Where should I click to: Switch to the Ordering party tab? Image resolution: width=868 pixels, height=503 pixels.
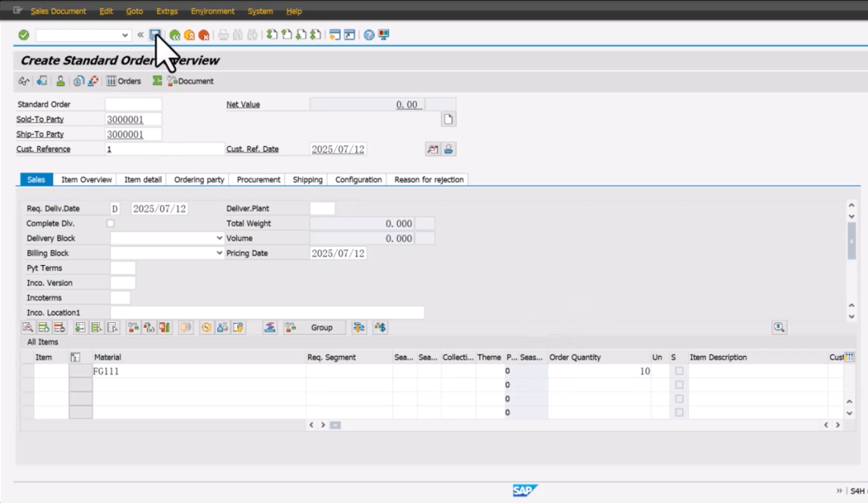tap(199, 179)
